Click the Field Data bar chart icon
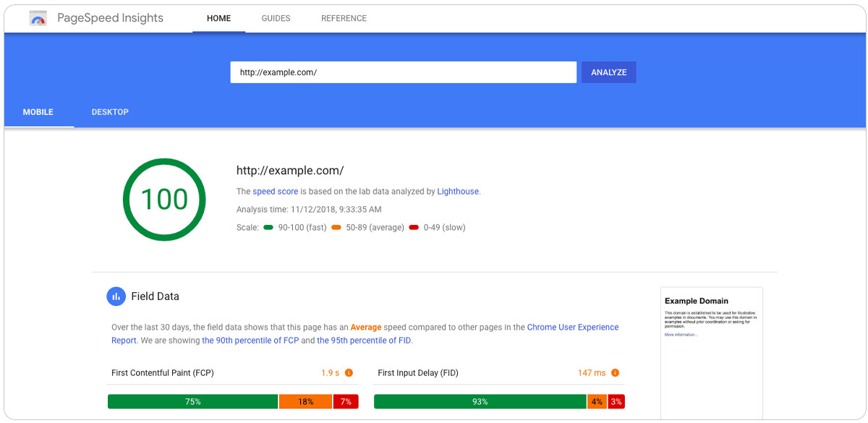The width and height of the screenshot is (868, 423). pos(116,296)
